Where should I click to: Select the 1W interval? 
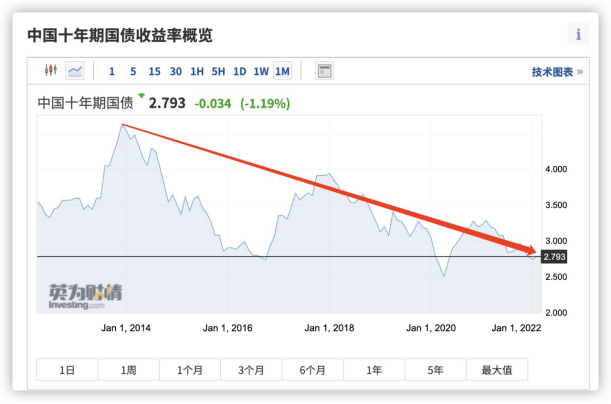261,72
